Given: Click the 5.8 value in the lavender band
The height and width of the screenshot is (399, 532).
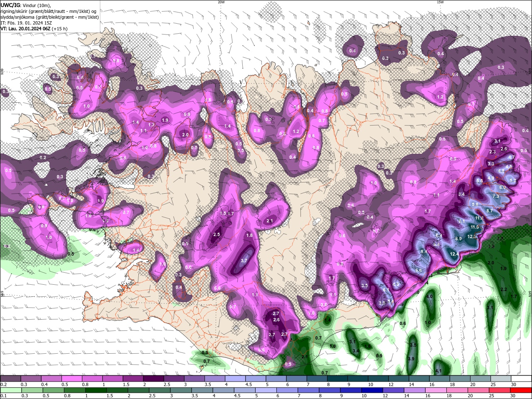Looking at the screenshot, I should (x=475, y=204).
